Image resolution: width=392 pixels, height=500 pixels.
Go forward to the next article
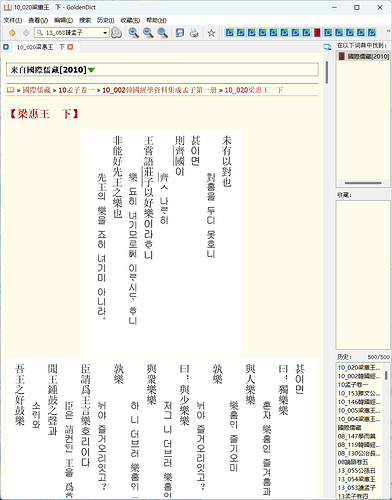(26, 33)
